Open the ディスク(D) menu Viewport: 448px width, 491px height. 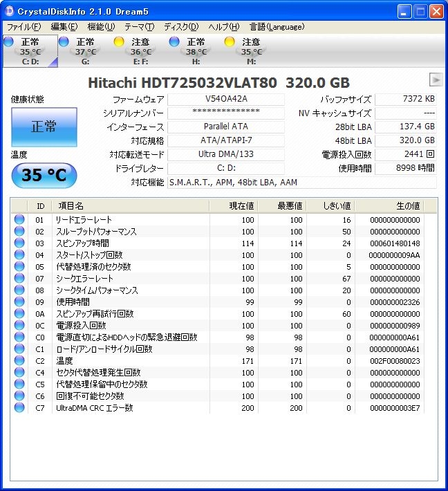[181, 27]
